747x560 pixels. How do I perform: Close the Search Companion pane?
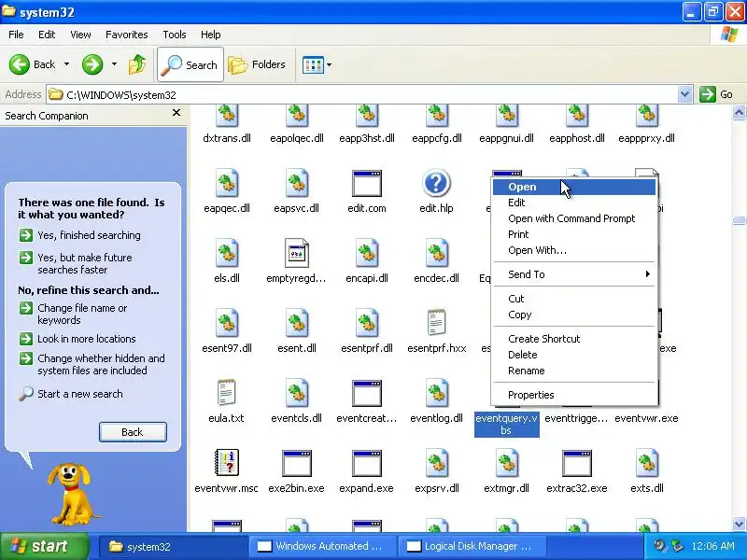pyautogui.click(x=176, y=113)
